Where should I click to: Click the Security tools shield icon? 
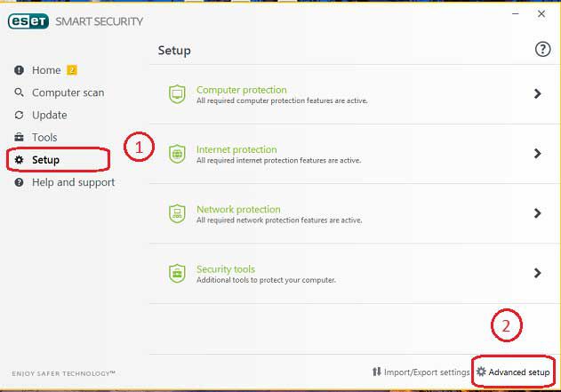point(177,273)
